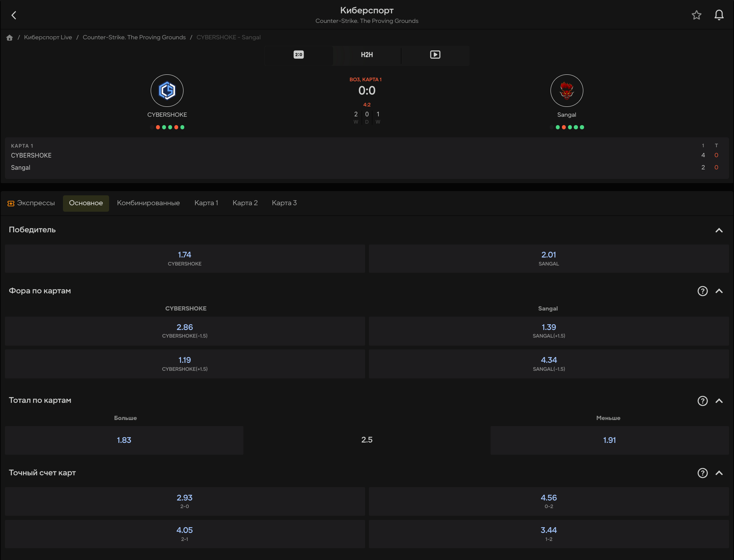Select total Меньше 2.5 at 1.91
The width and height of the screenshot is (734, 560).
coord(609,440)
